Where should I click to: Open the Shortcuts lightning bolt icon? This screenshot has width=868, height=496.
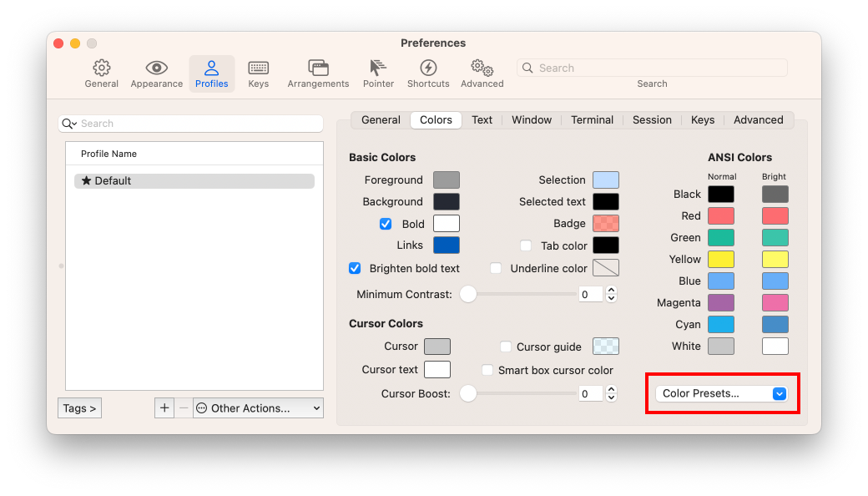coord(428,68)
